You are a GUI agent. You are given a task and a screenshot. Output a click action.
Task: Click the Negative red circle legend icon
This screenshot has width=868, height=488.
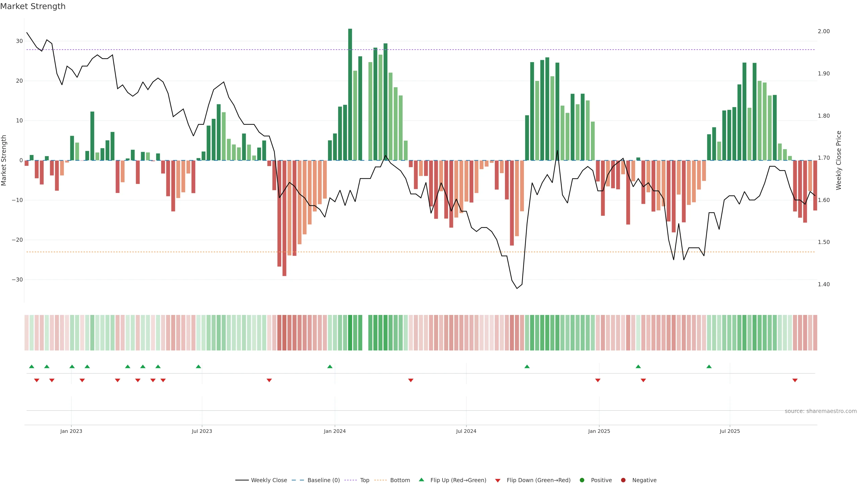pos(623,480)
